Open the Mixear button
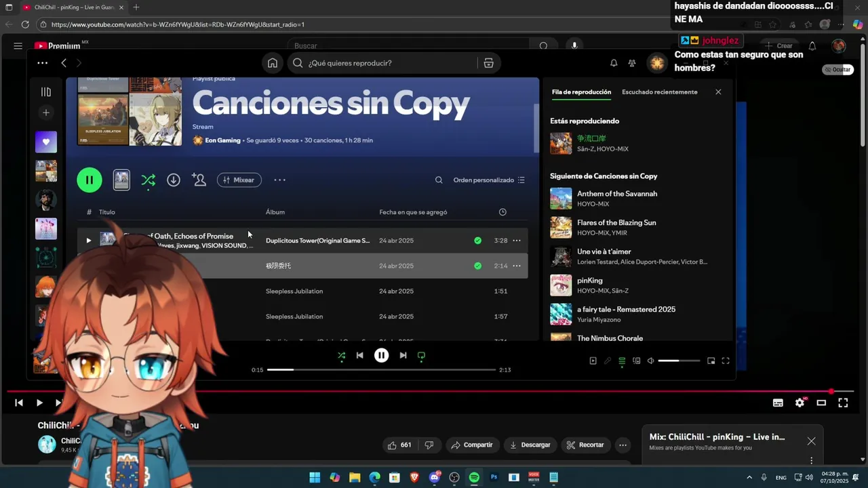 point(239,180)
